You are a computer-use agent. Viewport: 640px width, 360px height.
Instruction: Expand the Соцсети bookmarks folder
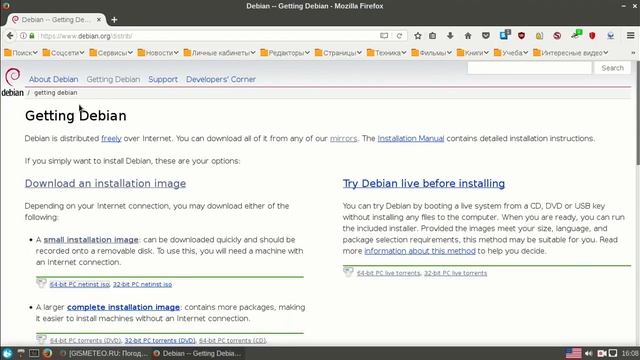pyautogui.click(x=63, y=53)
